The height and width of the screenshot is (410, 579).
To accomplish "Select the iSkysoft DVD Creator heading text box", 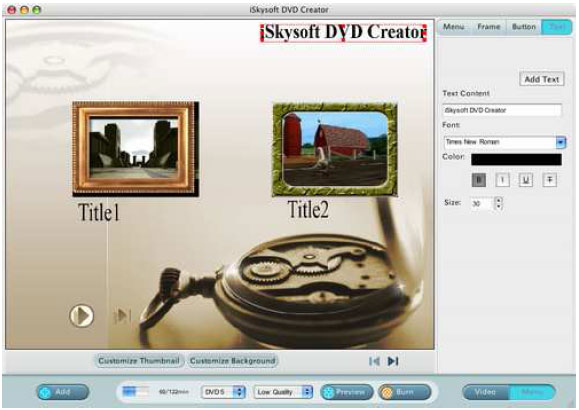I will [x=344, y=33].
